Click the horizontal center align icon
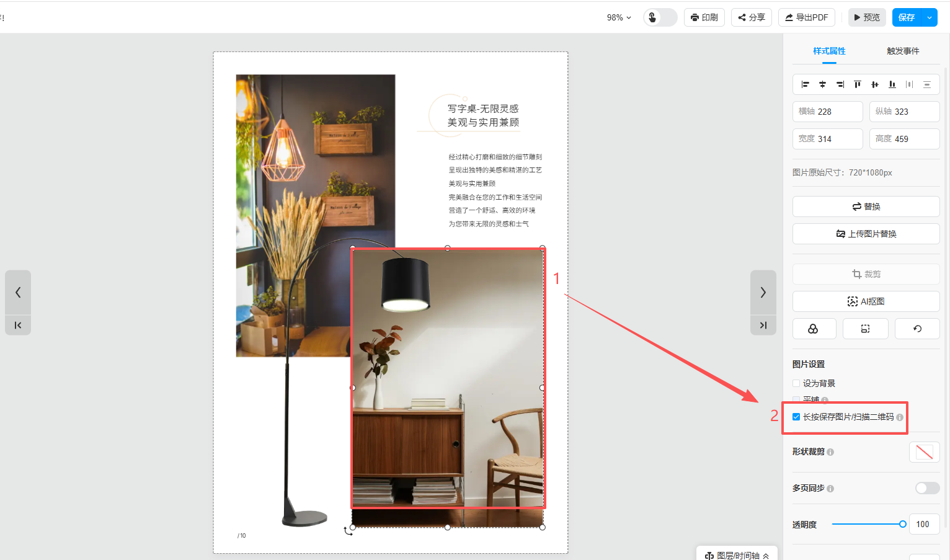This screenshot has height=560, width=950. tap(822, 84)
